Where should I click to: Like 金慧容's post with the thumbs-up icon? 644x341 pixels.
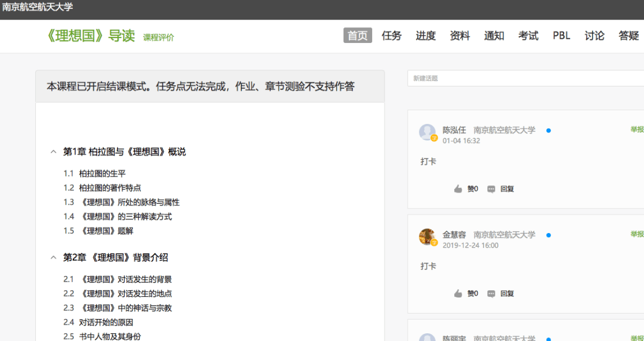(458, 293)
